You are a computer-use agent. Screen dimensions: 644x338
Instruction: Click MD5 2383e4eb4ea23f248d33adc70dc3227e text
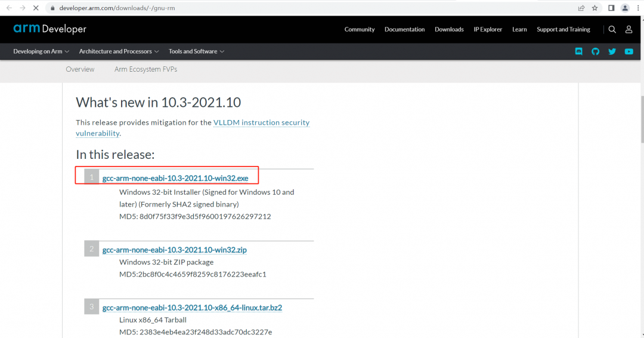tap(196, 332)
